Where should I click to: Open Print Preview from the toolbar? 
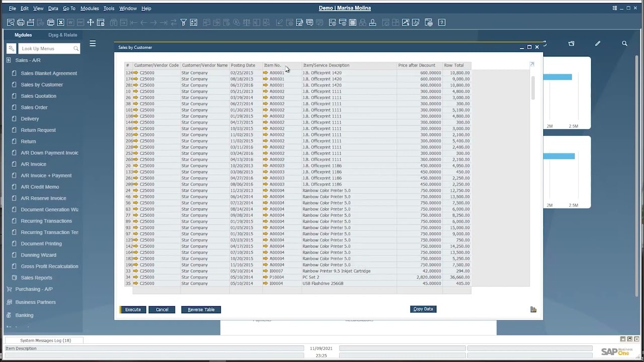11,23
